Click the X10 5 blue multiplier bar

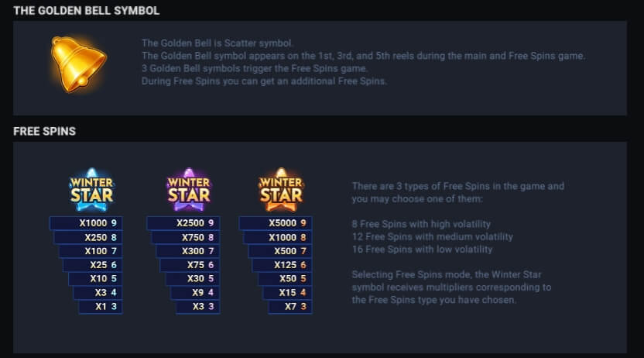click(x=95, y=278)
